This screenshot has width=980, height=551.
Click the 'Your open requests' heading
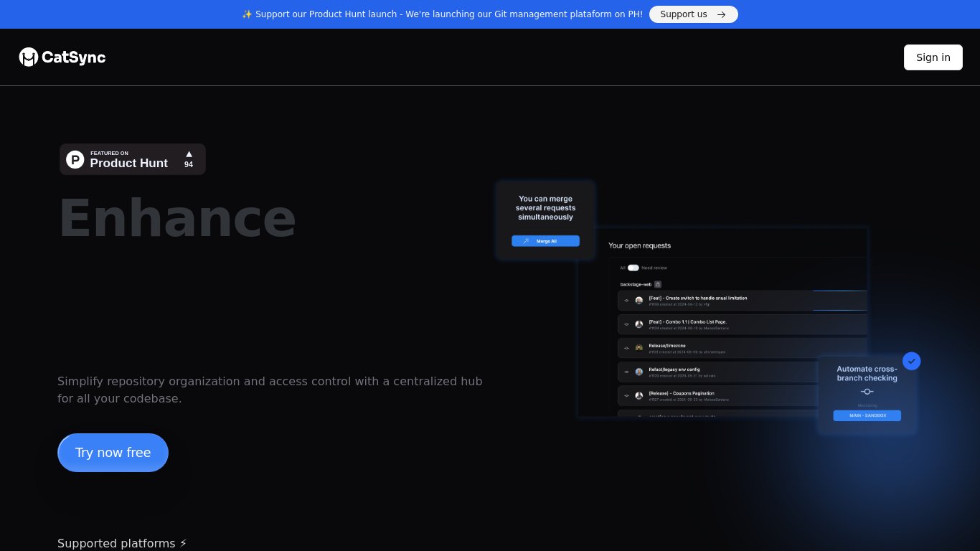coord(640,245)
